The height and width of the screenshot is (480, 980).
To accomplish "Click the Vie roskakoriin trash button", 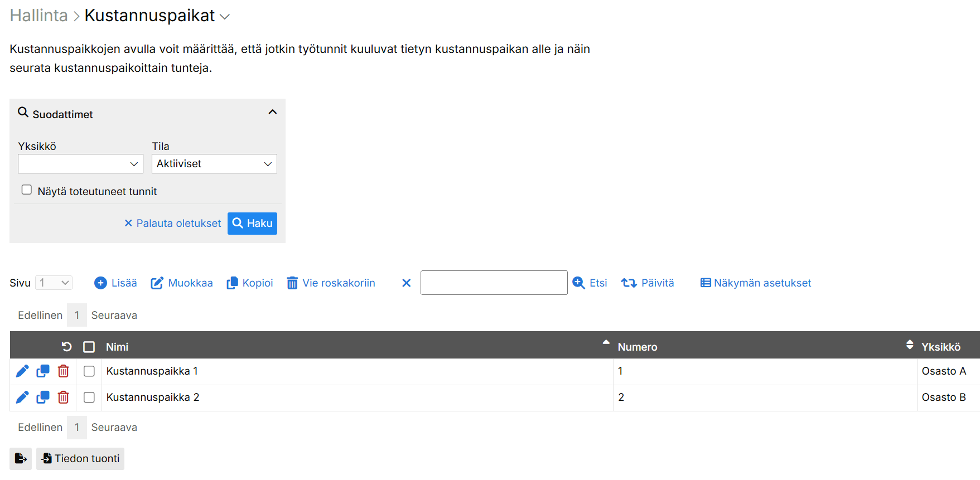I will 331,283.
